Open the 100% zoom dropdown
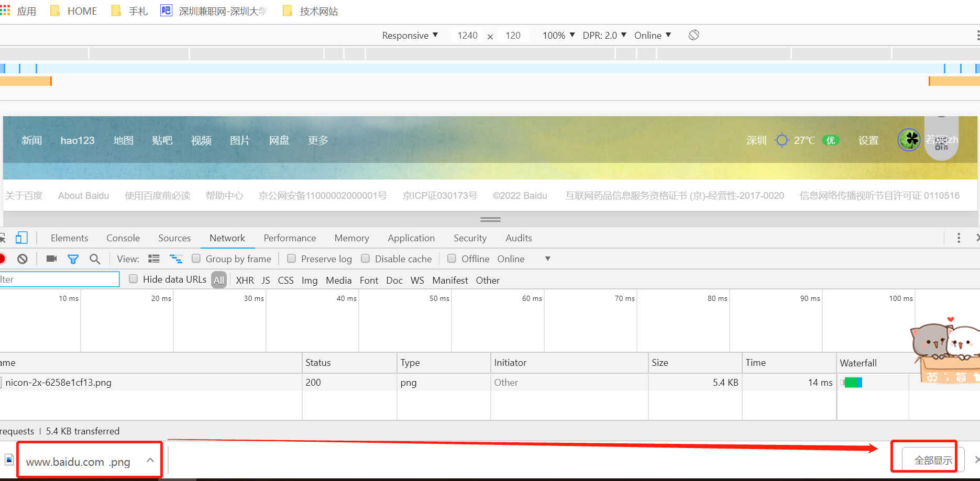 (558, 35)
